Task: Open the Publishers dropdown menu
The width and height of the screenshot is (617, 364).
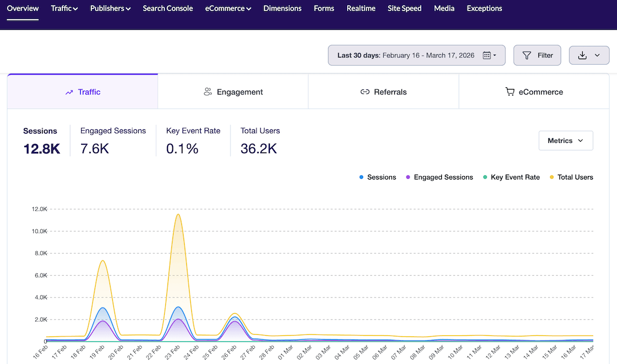Action: pos(110,8)
